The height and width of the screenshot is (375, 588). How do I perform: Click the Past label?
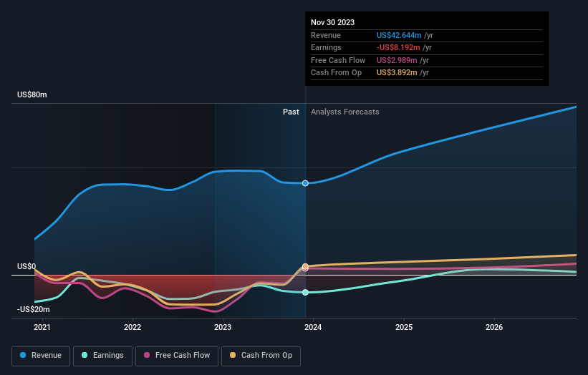click(x=291, y=112)
